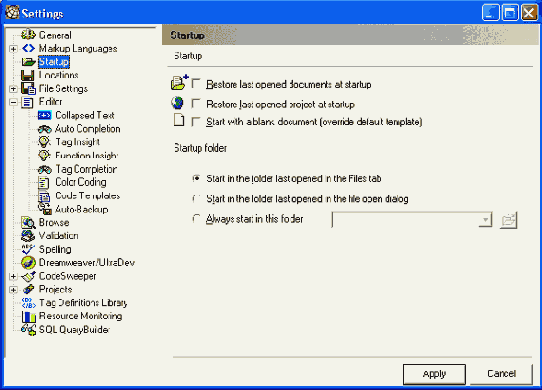
Task: Click the Resource Monitoring icon
Action: point(28,316)
